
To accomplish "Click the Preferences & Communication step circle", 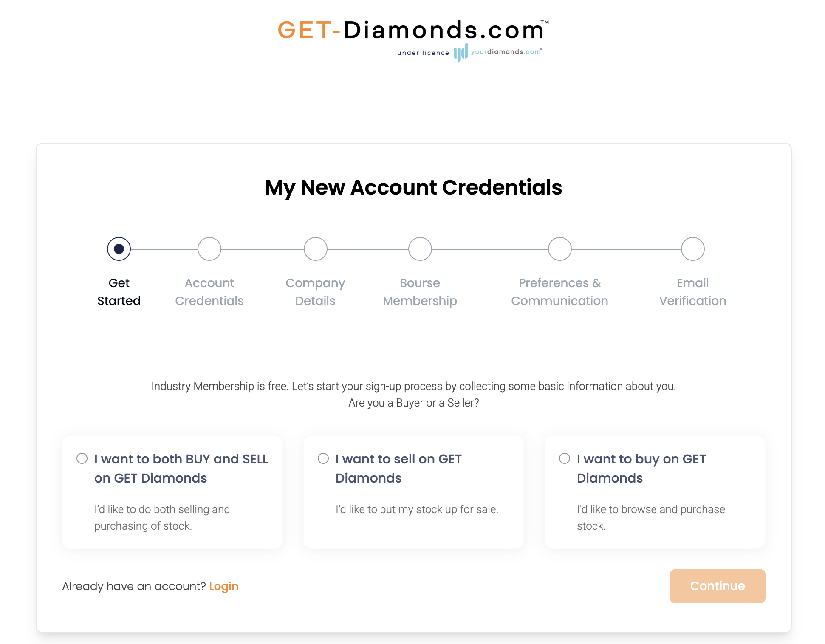I will coord(560,249).
